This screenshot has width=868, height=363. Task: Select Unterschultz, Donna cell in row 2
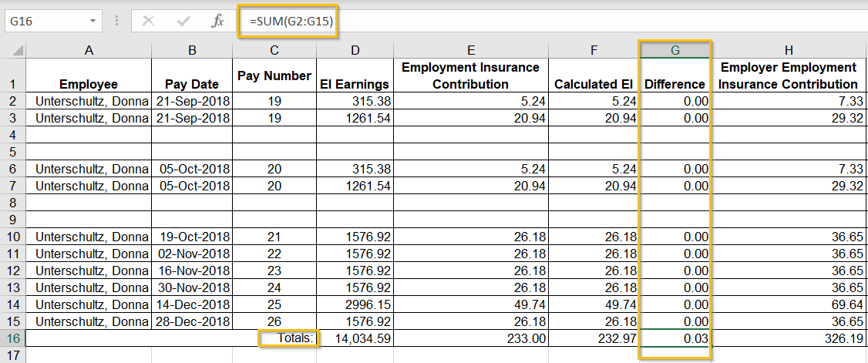click(89, 101)
